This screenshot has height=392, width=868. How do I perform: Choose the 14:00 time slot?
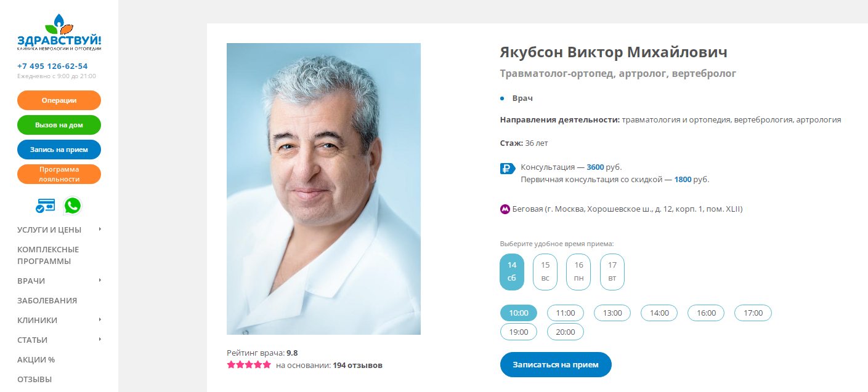point(659,313)
